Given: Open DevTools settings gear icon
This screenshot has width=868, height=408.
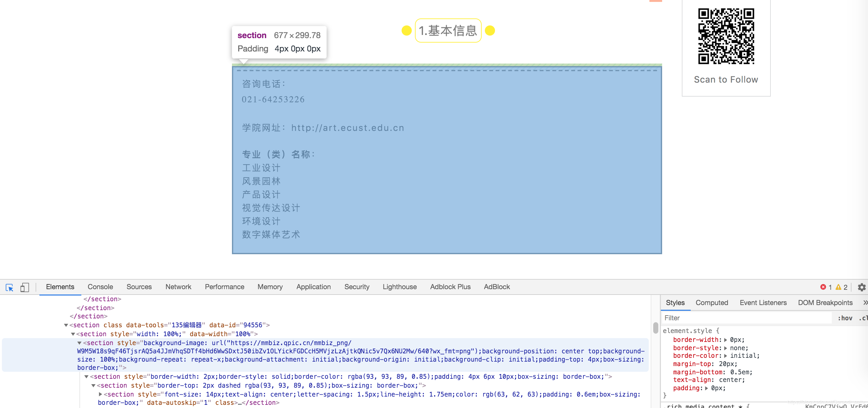Looking at the screenshot, I should (862, 287).
